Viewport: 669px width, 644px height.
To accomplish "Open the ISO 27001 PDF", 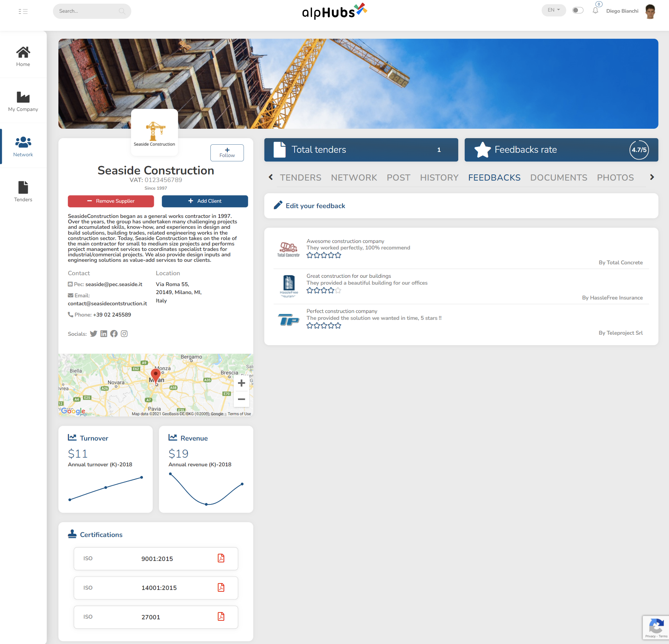I will pyautogui.click(x=221, y=616).
